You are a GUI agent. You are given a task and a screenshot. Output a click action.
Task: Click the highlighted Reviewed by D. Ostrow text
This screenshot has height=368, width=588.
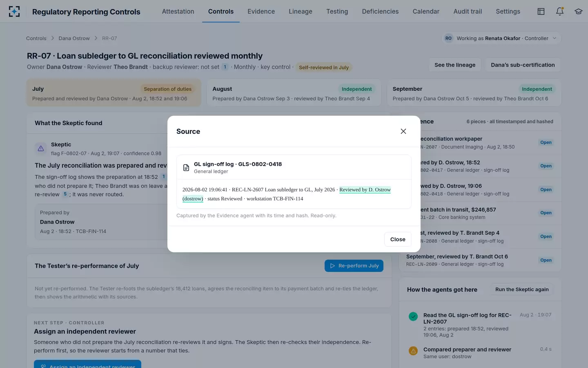(x=365, y=190)
